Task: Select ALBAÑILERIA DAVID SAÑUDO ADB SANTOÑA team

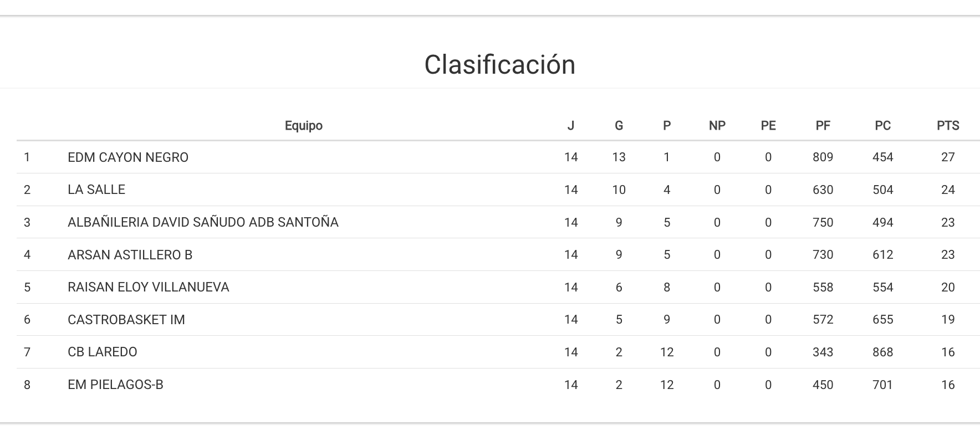Action: pyautogui.click(x=203, y=222)
